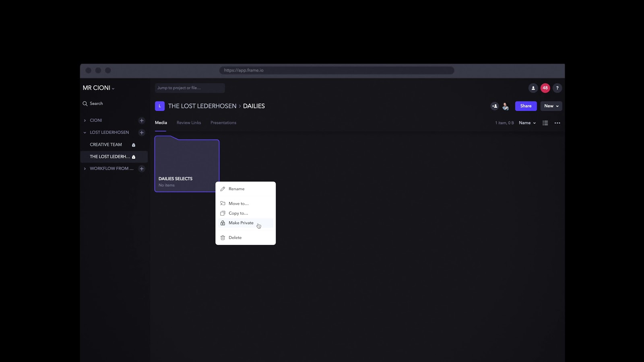Click the collaborator avatar photo
This screenshot has height=362, width=644.
point(506,106)
